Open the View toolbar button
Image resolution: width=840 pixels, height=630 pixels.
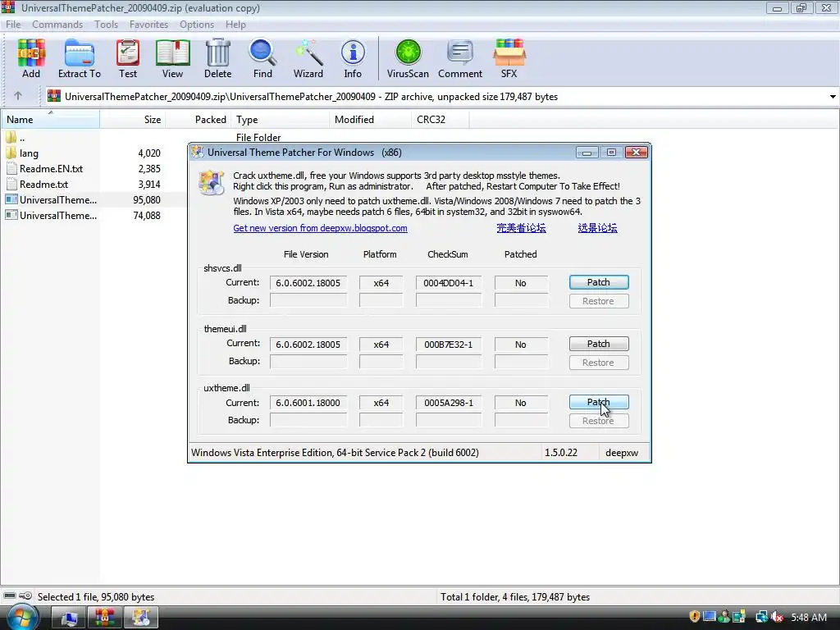tap(172, 58)
